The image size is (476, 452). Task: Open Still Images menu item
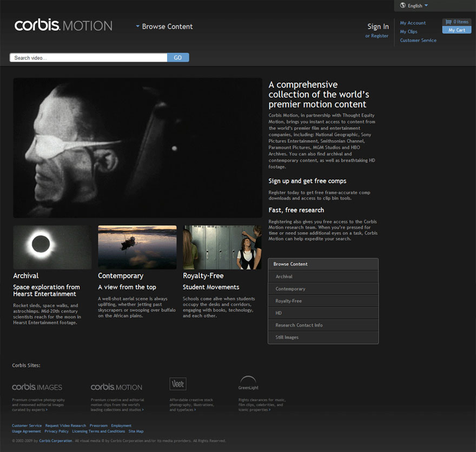click(x=323, y=337)
